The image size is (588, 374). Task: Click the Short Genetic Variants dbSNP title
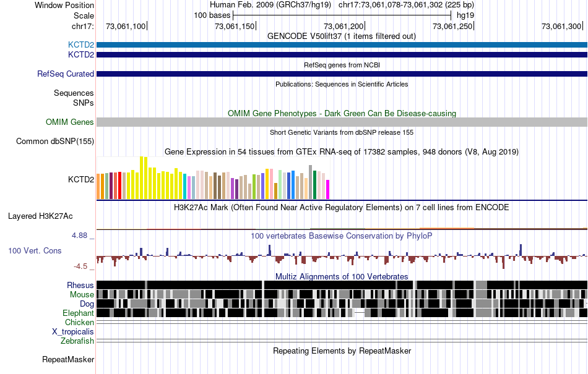coord(342,132)
